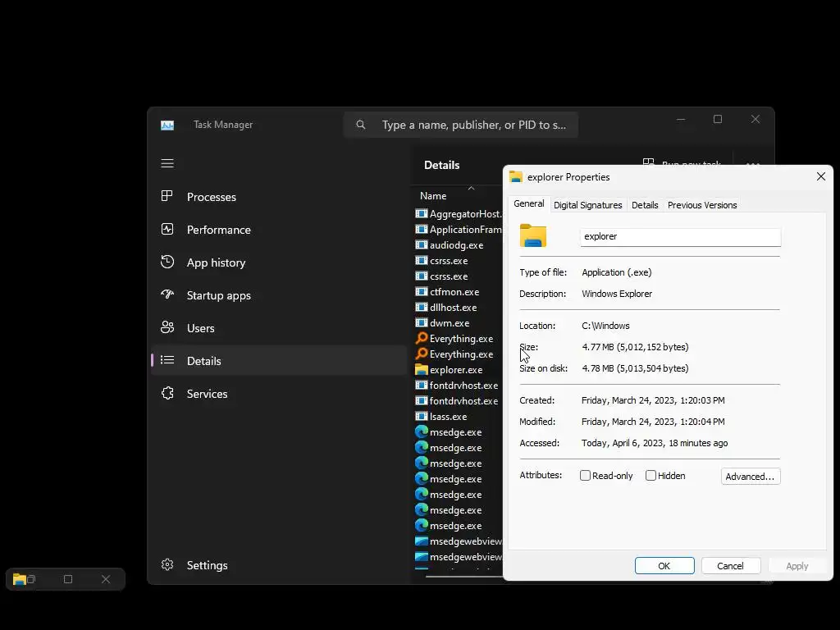
Task: Click the partly hidden Run new task button
Action: click(x=682, y=162)
